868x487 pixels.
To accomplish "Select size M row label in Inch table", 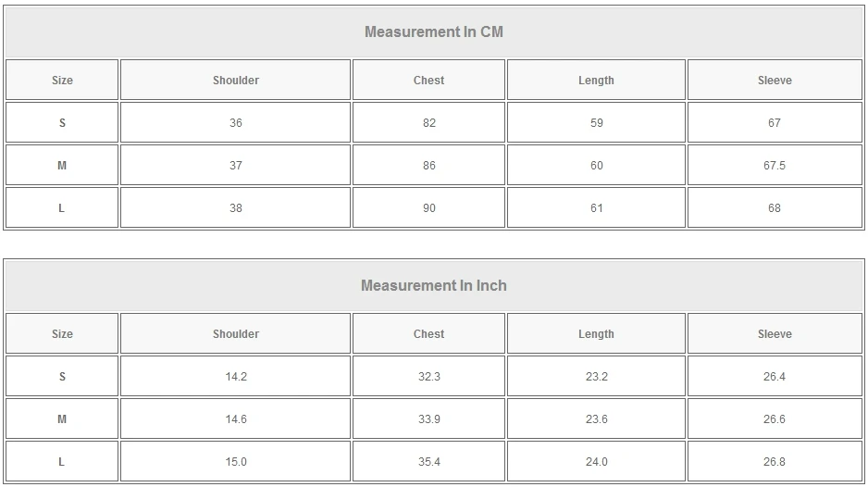I will click(x=62, y=419).
